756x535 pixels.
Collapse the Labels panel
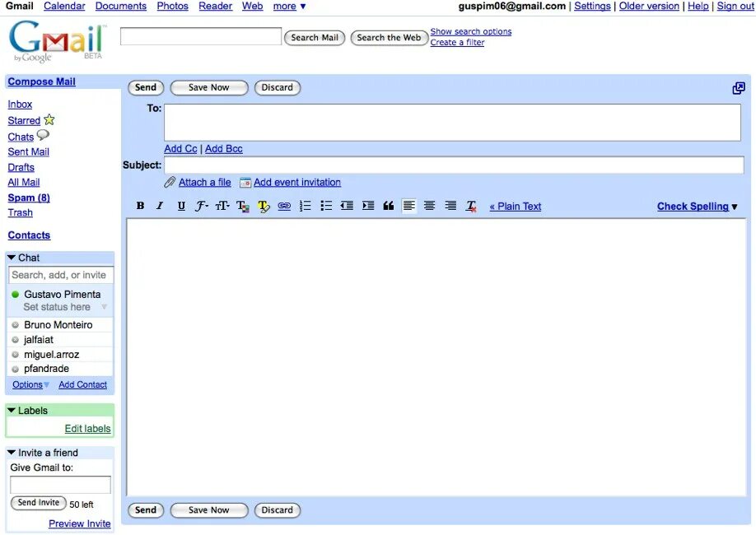coord(12,411)
